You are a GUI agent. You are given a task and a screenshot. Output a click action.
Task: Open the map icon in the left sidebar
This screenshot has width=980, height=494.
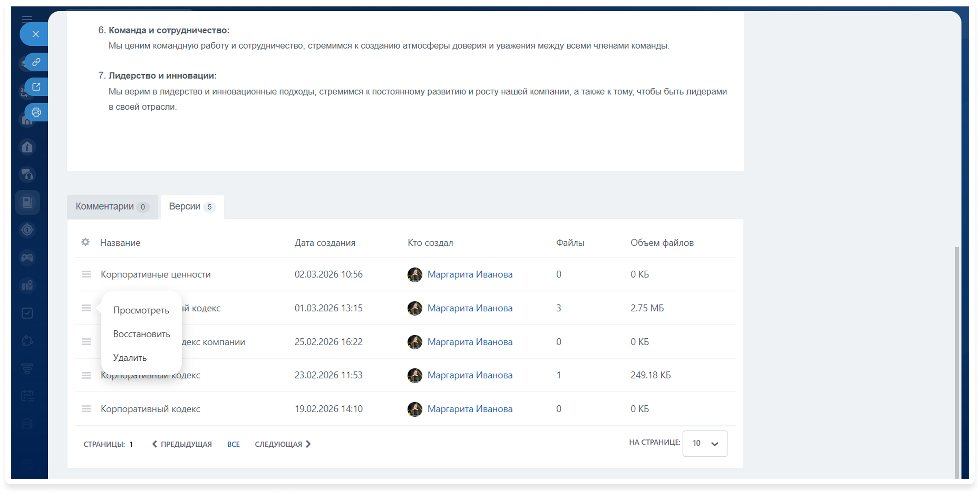(27, 285)
